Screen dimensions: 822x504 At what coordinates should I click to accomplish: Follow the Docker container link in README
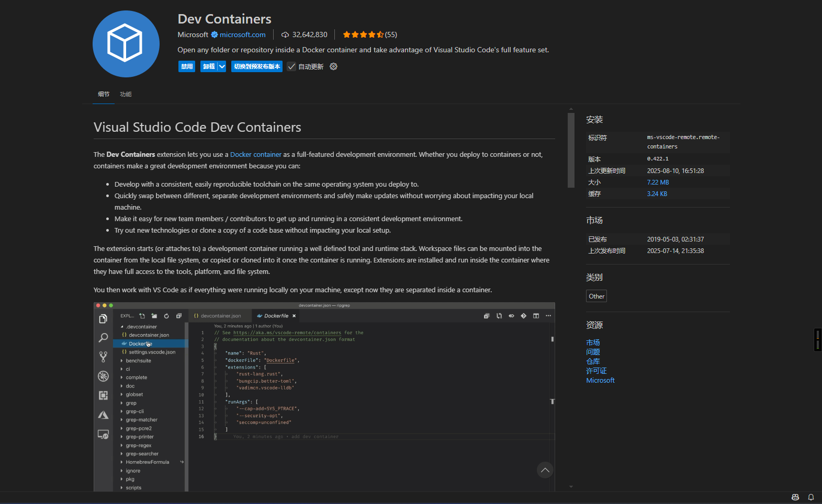pyautogui.click(x=256, y=155)
